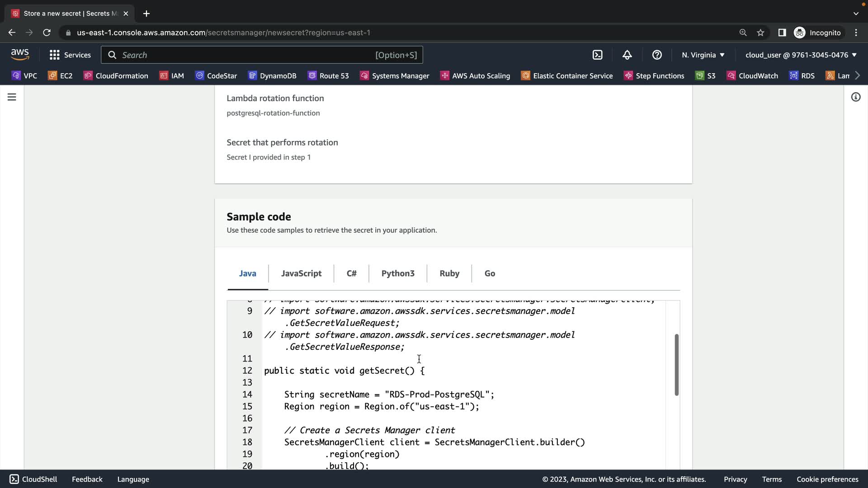The width and height of the screenshot is (868, 488).
Task: Open Cookie preferences in the footer
Action: tap(827, 479)
